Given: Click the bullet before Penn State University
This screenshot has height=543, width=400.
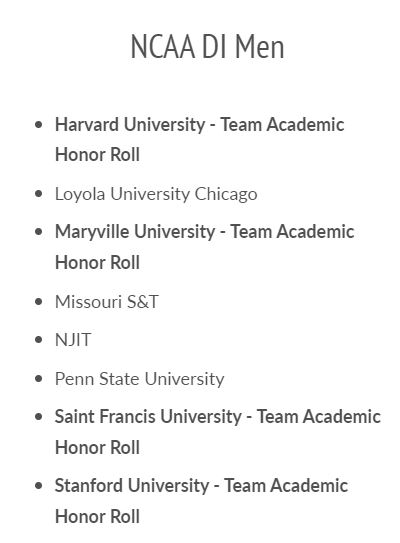Looking at the screenshot, I should pyautogui.click(x=39, y=379).
